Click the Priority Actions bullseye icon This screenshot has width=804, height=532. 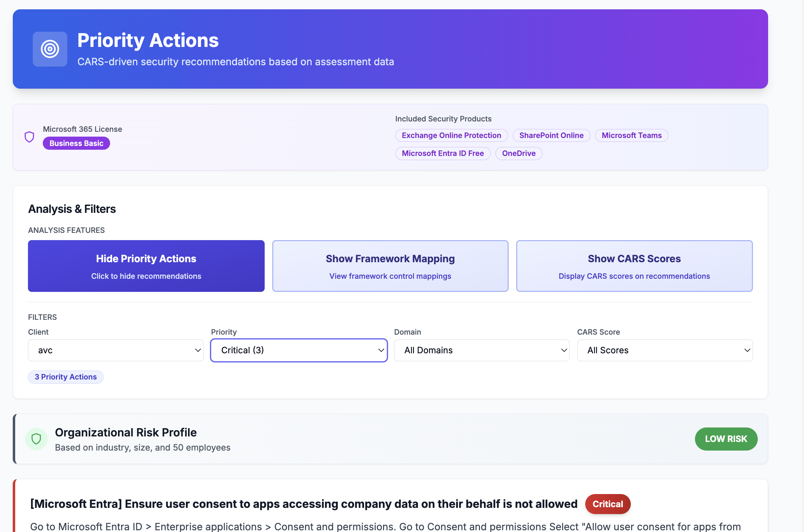(x=50, y=49)
